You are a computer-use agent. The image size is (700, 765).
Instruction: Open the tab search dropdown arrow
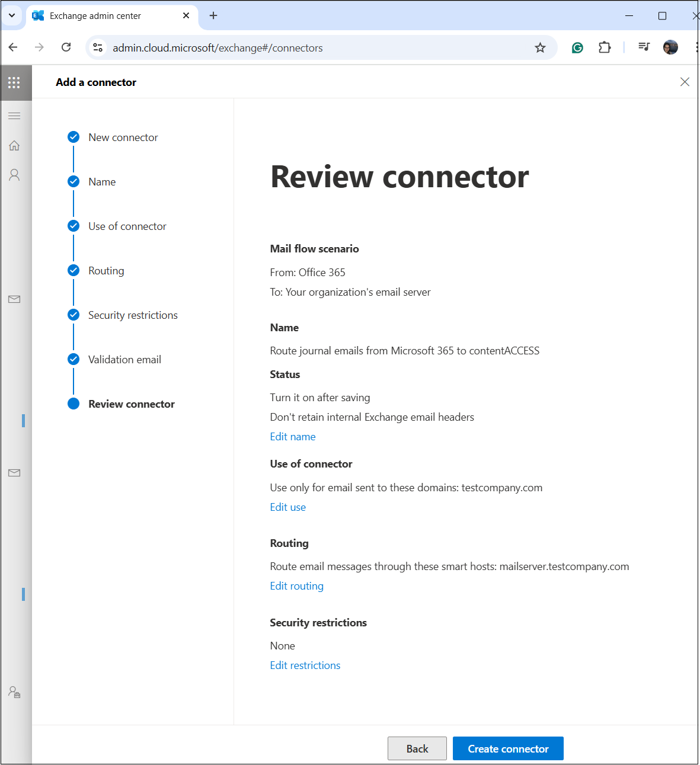click(12, 15)
